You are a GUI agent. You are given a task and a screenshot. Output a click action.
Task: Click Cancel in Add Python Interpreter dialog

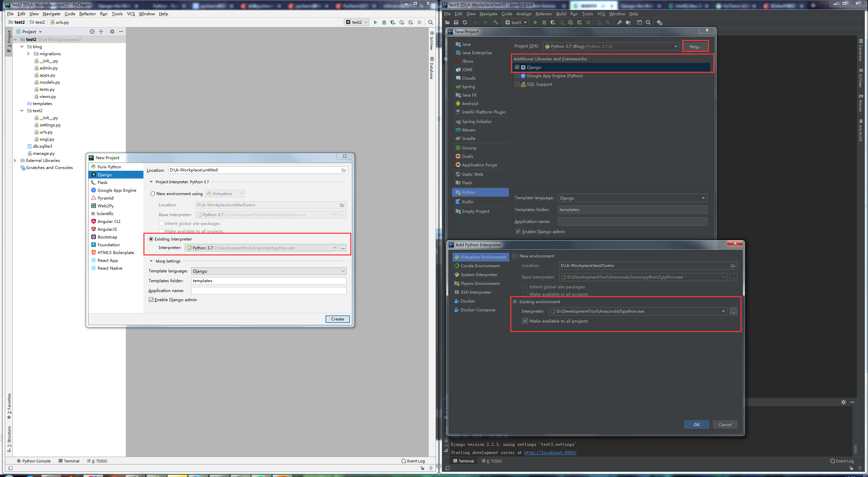[725, 424]
